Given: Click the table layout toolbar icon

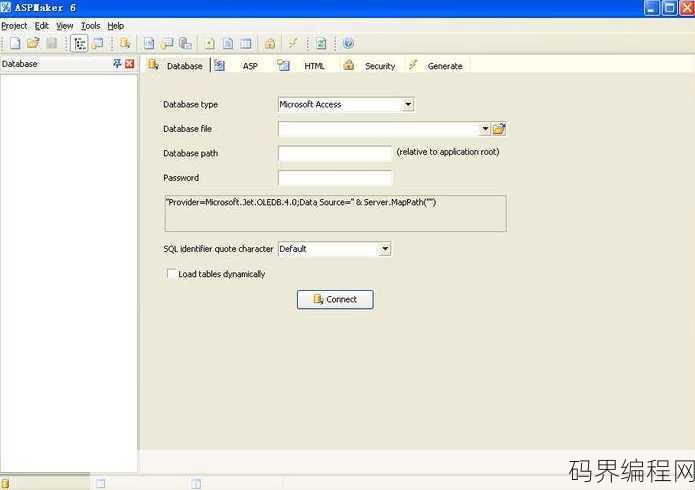Looking at the screenshot, I should click(246, 43).
